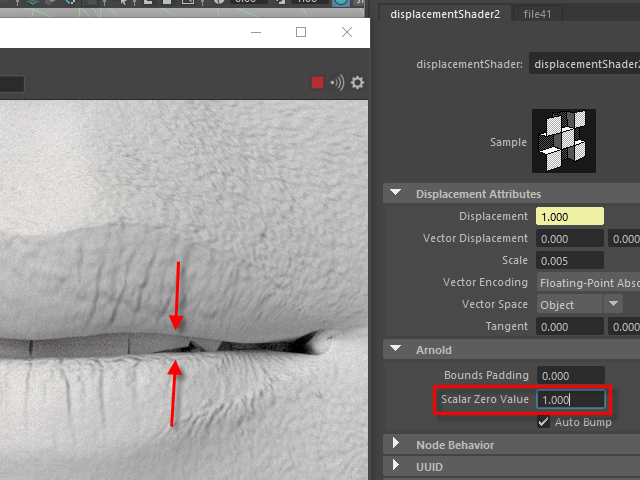Click the yellow Displacement value field

(570, 217)
